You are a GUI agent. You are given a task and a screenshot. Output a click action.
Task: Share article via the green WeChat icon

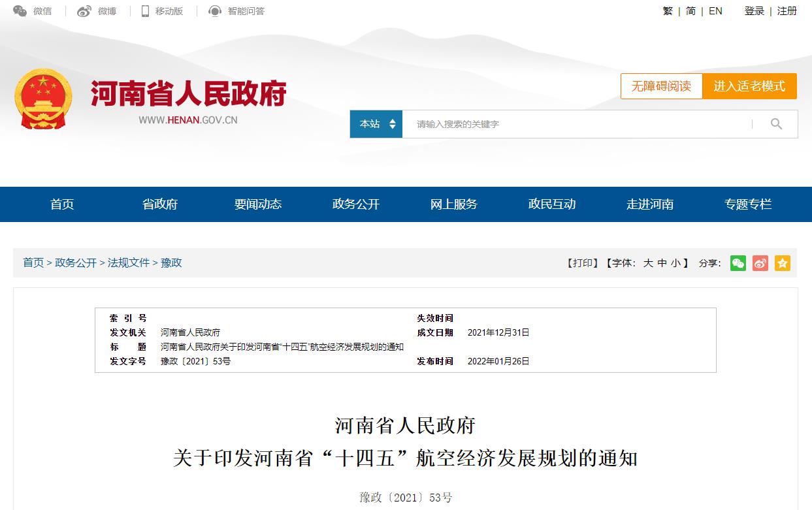click(738, 263)
